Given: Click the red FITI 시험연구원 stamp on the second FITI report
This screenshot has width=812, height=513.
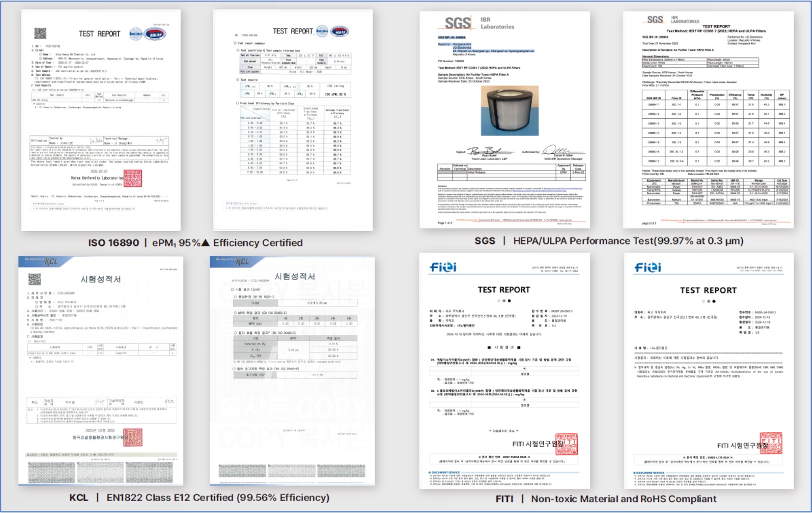Looking at the screenshot, I should click(x=771, y=443).
